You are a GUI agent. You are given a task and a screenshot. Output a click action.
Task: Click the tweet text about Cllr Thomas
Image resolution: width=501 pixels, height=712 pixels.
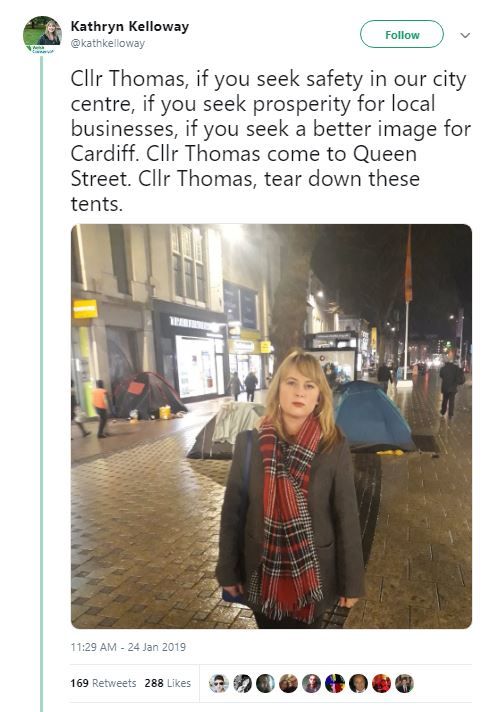tap(271, 141)
